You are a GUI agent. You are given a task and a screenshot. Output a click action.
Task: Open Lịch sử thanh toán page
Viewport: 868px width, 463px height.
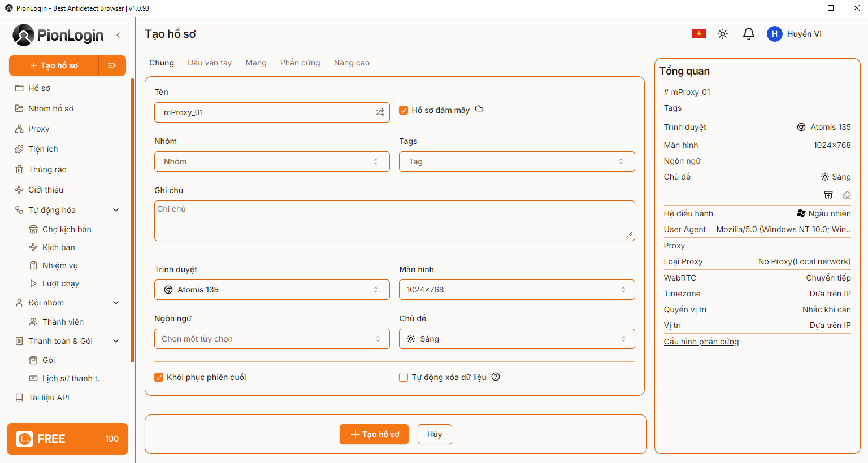pos(73,378)
